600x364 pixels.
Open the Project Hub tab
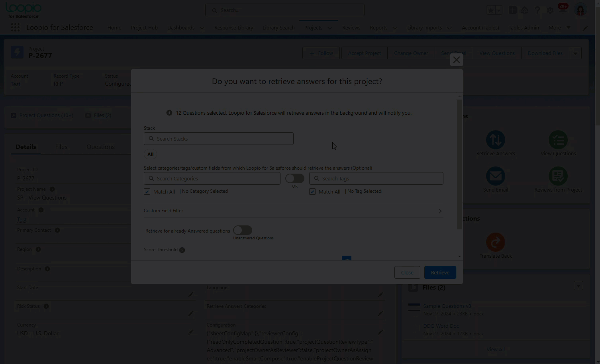pyautogui.click(x=144, y=27)
